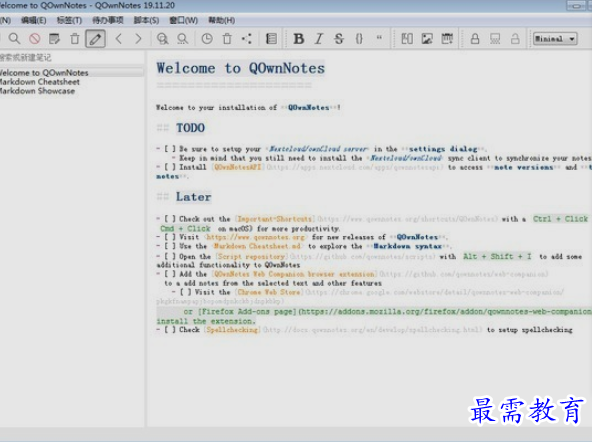Click the clock history icon

click(x=207, y=39)
